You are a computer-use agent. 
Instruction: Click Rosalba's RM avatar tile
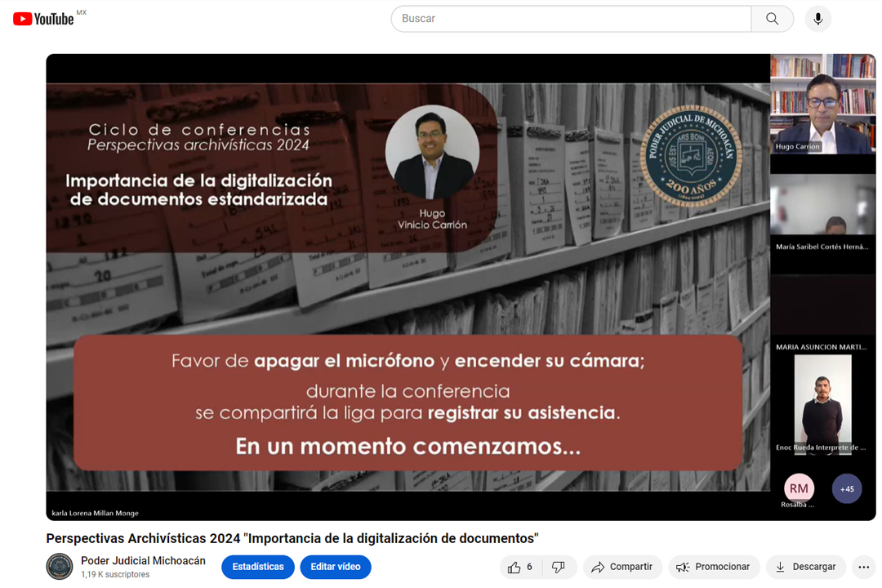click(798, 488)
